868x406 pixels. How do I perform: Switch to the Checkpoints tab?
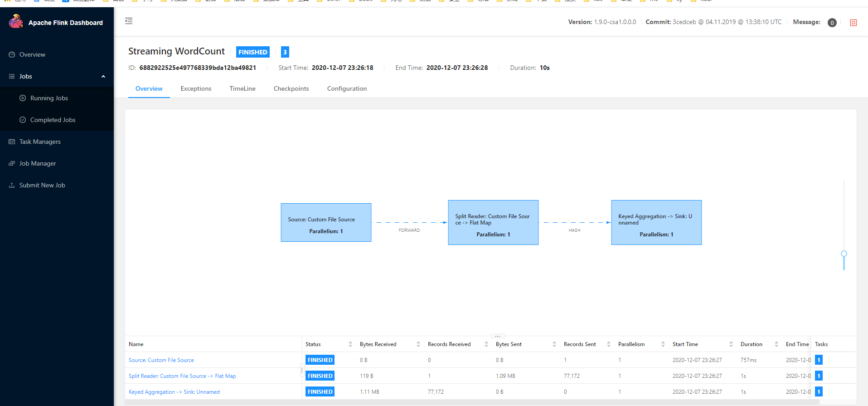[x=291, y=88]
